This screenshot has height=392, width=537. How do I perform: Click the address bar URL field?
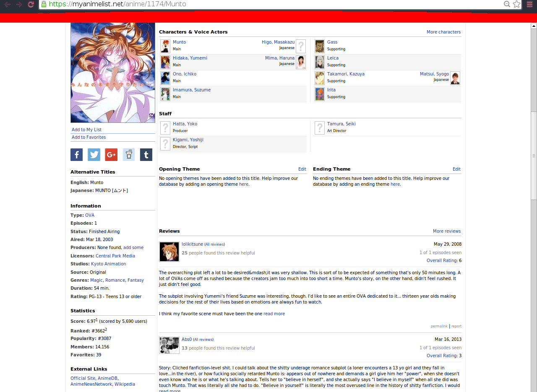point(273,4)
